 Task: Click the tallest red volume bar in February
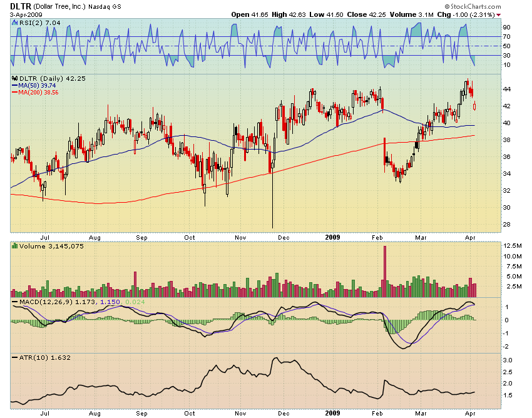coord(385,272)
